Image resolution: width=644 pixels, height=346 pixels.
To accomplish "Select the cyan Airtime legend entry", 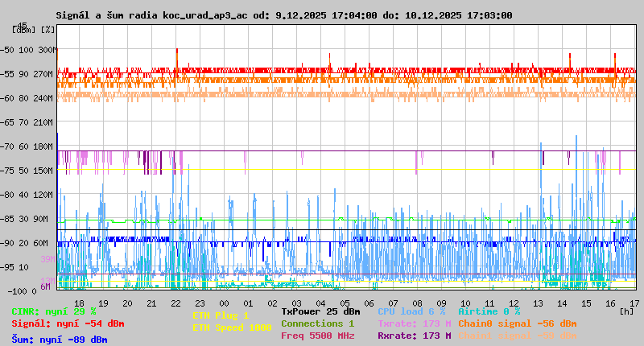I will (x=489, y=311).
